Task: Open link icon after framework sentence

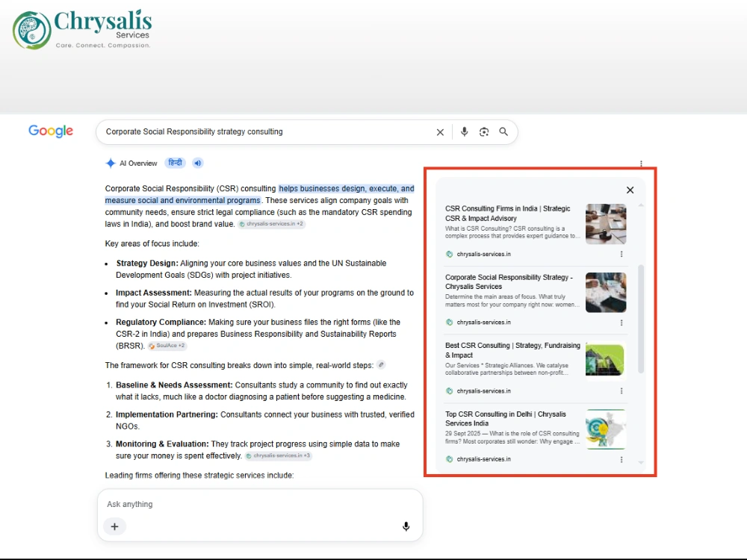Action: (381, 365)
